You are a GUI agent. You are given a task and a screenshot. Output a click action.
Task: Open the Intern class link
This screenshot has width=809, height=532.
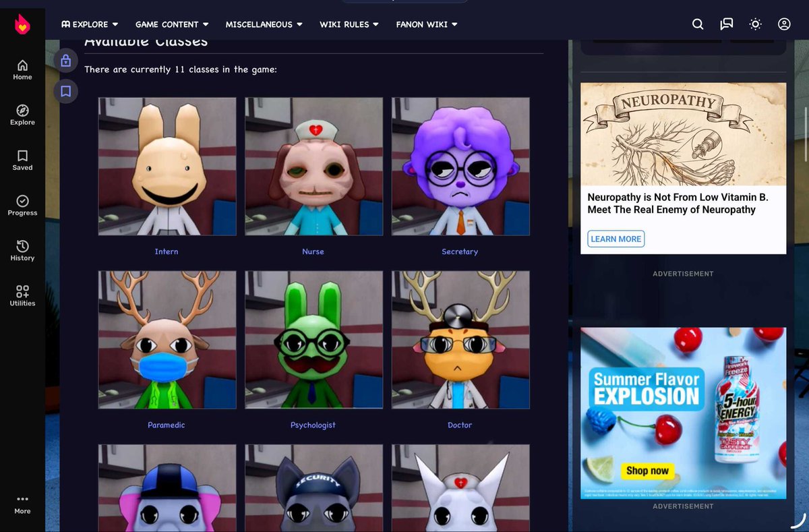167,252
